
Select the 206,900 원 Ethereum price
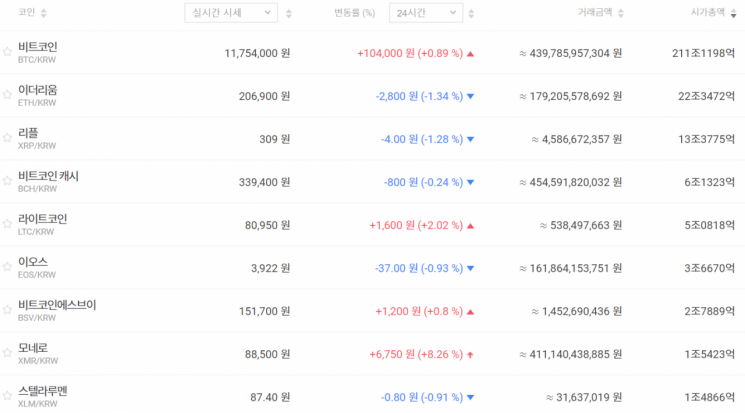click(x=264, y=96)
